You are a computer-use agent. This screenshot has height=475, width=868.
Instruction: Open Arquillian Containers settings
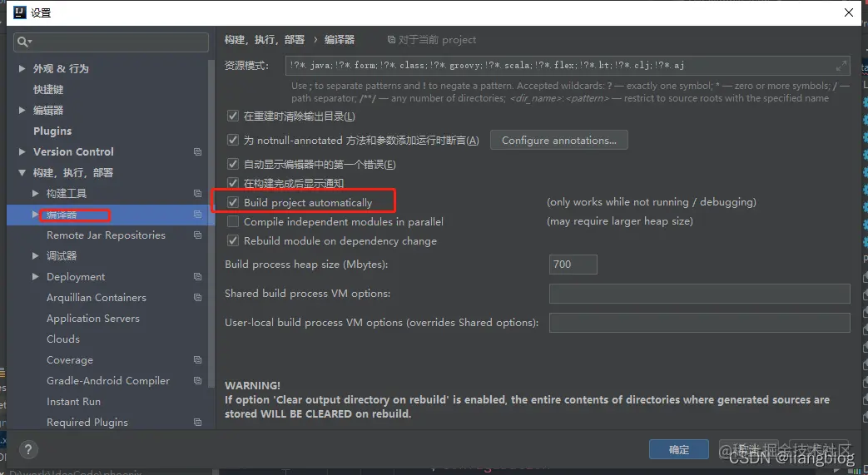[97, 297]
